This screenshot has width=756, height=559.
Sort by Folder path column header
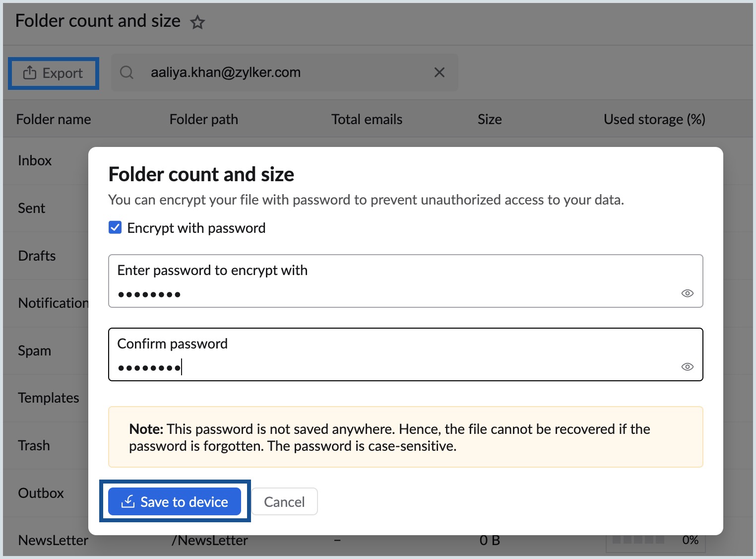tap(203, 120)
